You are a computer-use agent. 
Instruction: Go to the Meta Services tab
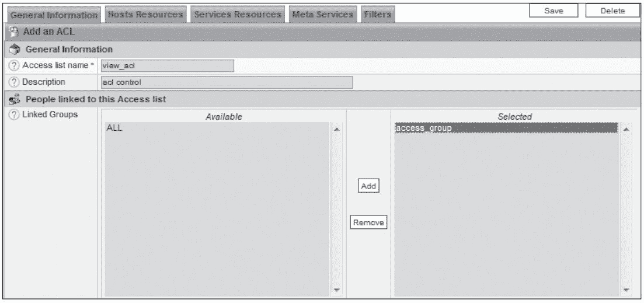point(322,14)
